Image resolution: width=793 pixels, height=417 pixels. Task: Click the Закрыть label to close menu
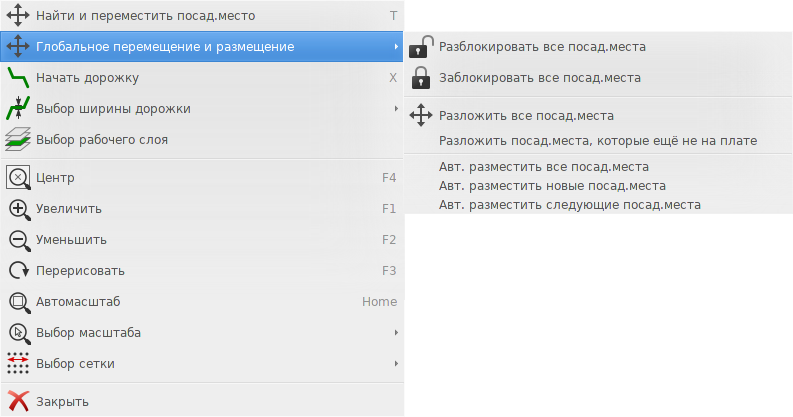(x=62, y=402)
